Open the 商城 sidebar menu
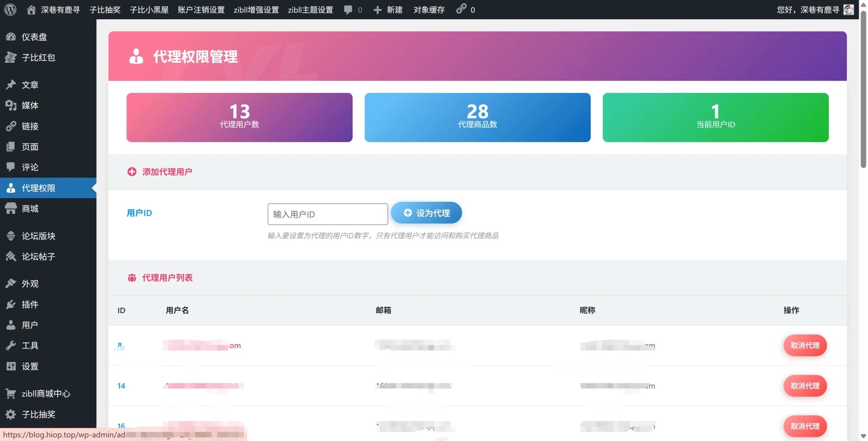868x441 pixels. click(30, 209)
